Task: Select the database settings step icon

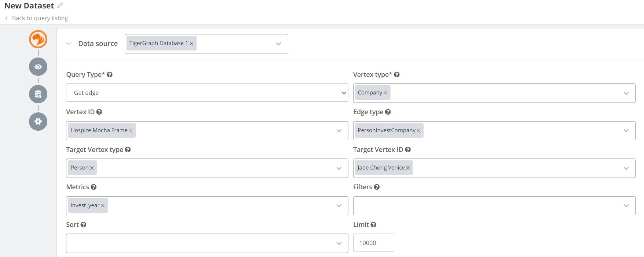Action: coord(38,94)
